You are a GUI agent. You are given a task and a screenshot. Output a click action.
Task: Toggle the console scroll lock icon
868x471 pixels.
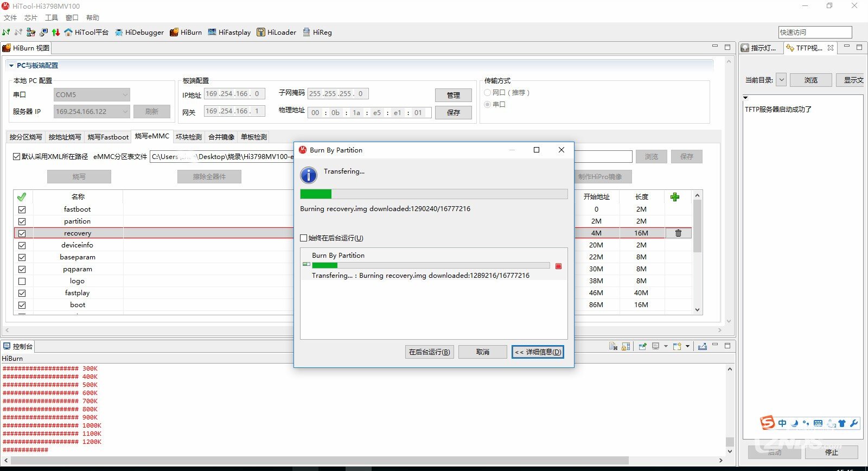tap(626, 346)
